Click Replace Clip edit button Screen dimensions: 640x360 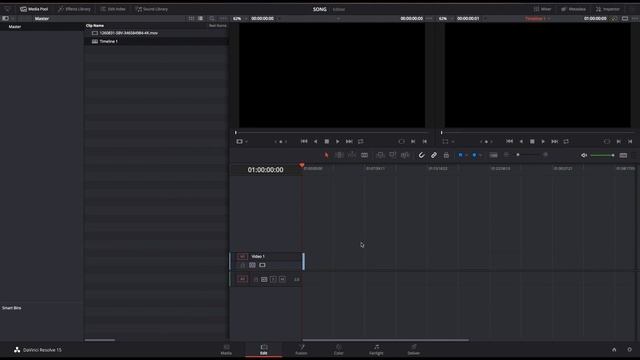tap(405, 155)
